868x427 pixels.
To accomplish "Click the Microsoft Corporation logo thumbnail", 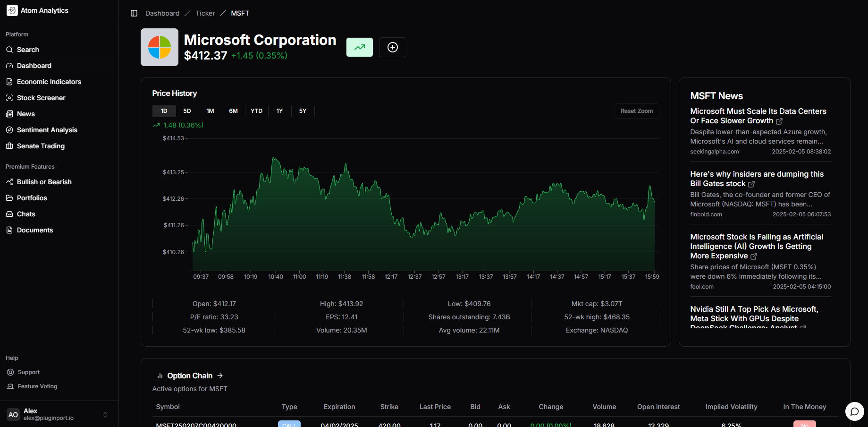I will [x=160, y=47].
